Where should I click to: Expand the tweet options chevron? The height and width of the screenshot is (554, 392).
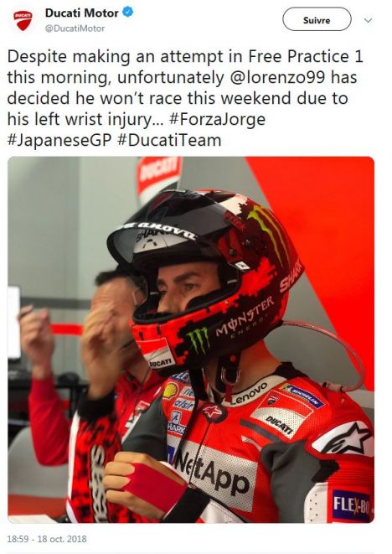click(369, 20)
